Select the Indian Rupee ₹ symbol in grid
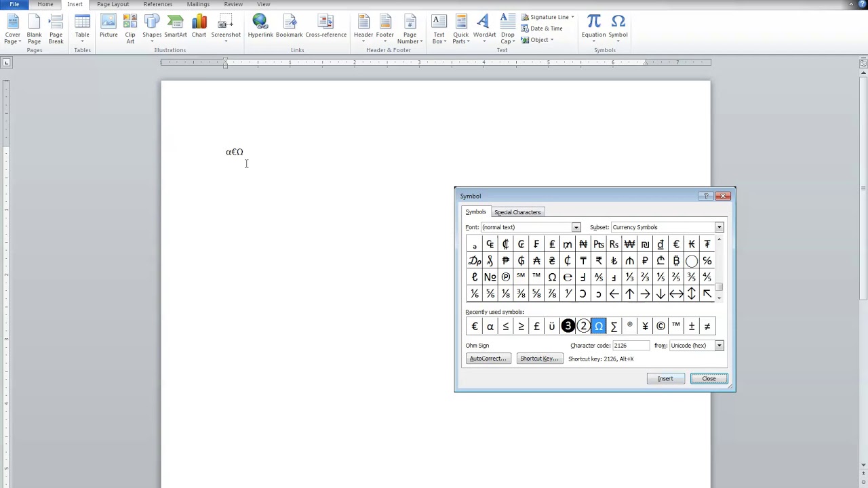 point(599,261)
